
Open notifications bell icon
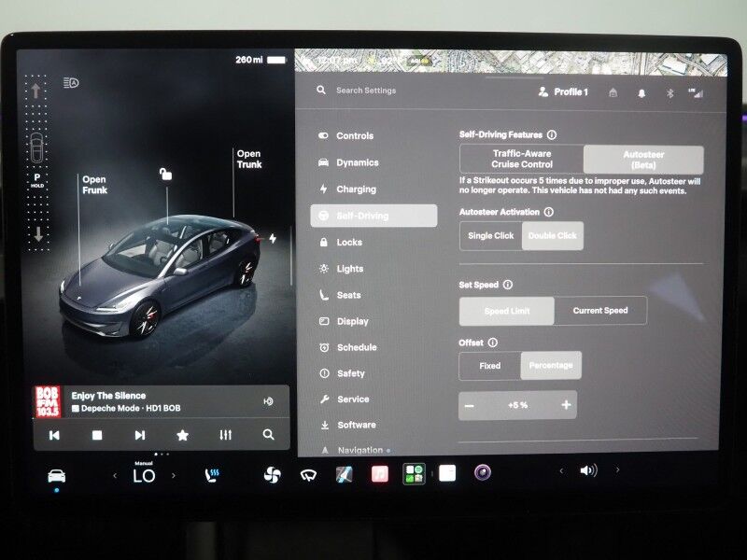click(641, 93)
